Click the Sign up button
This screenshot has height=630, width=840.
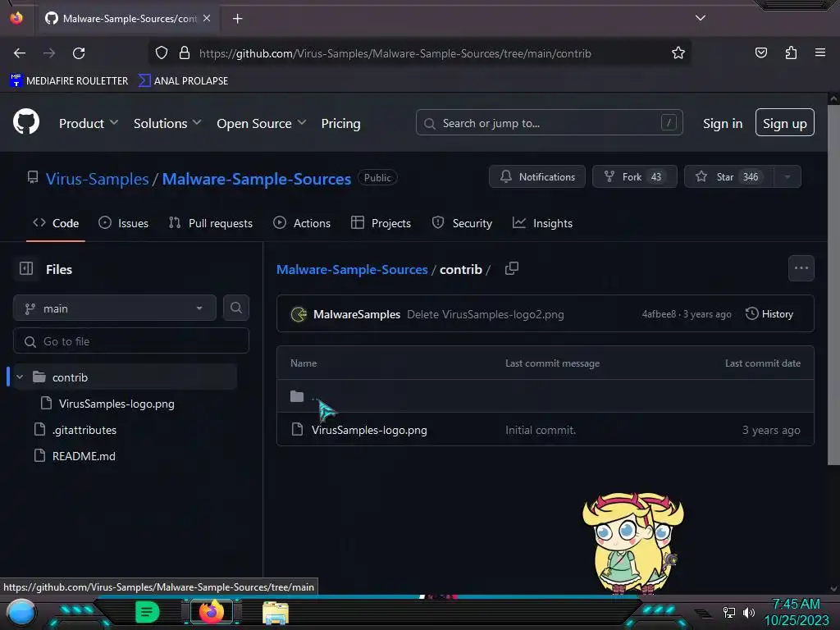point(785,123)
